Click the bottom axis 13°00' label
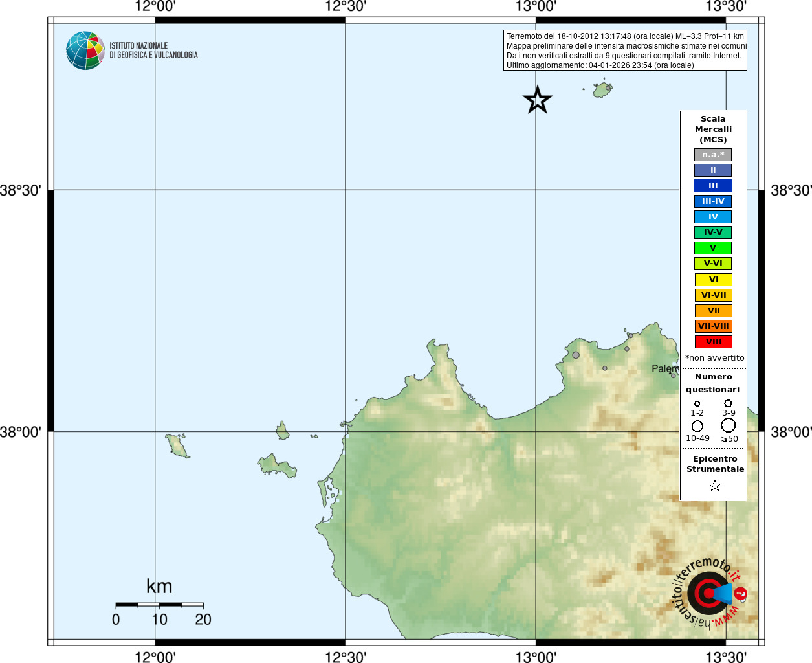Viewport: 812px width, 663px height. click(x=536, y=657)
